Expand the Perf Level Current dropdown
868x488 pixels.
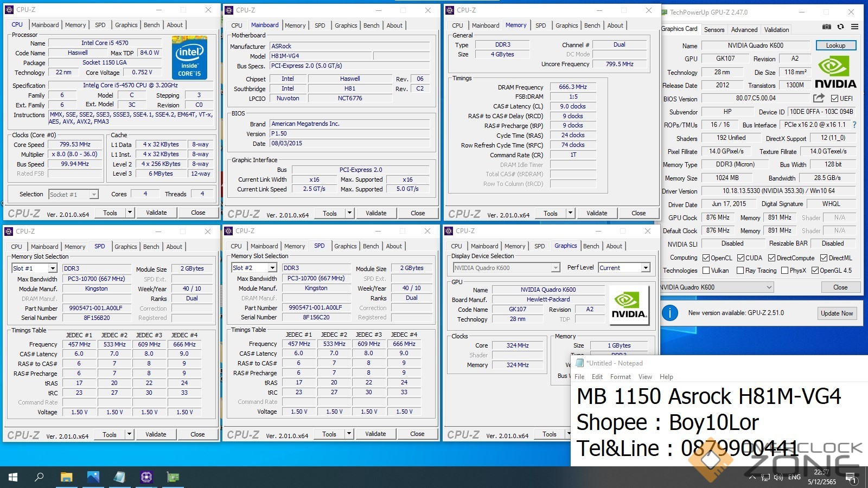pos(646,268)
